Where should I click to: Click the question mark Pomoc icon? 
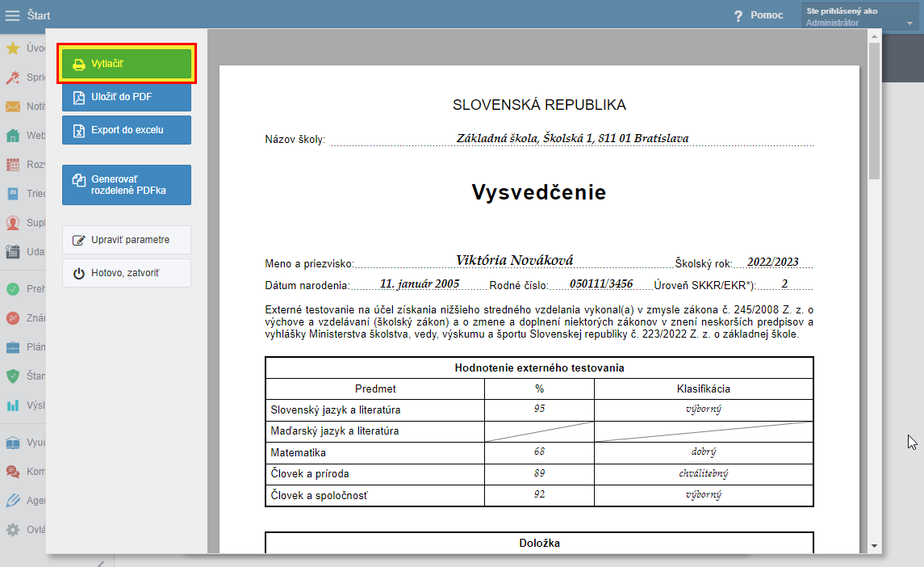pyautogui.click(x=738, y=16)
